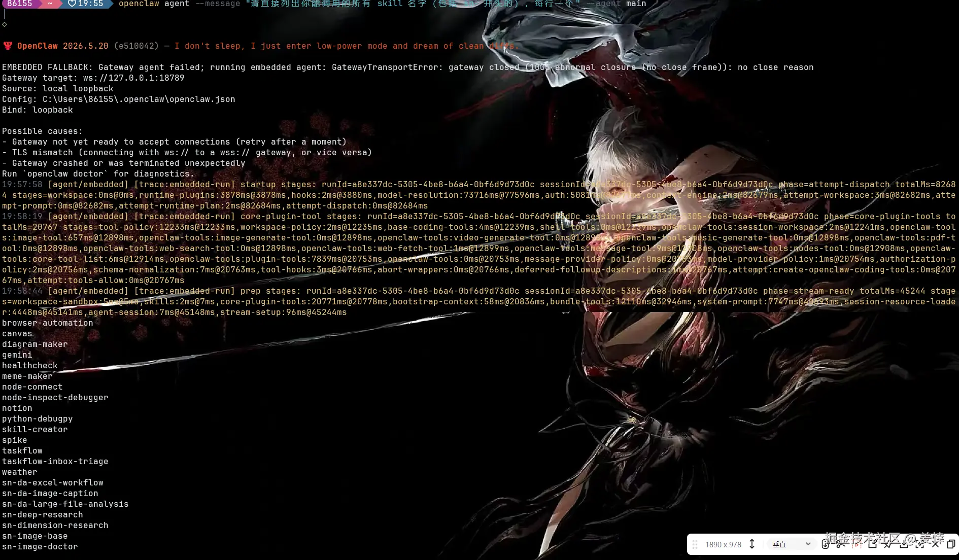The height and width of the screenshot is (560, 959).
Task: Click the OpenClaw lobster logo icon
Action: coord(8,46)
